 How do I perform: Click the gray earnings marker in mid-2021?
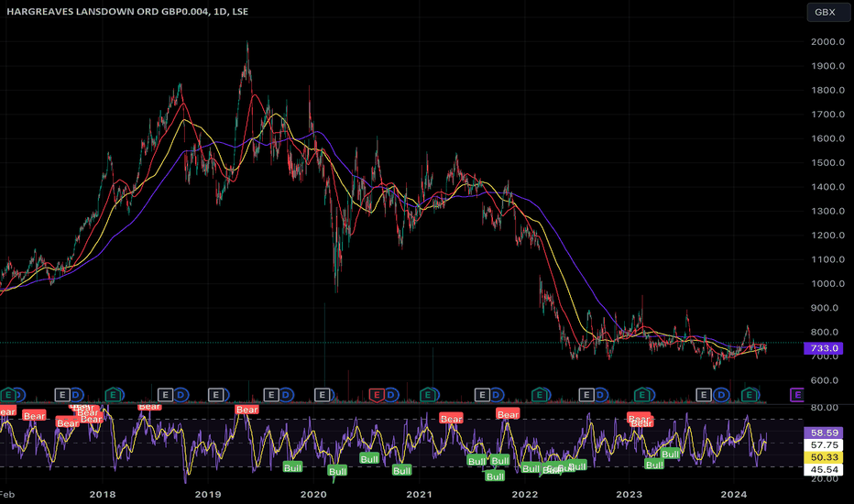tap(482, 394)
